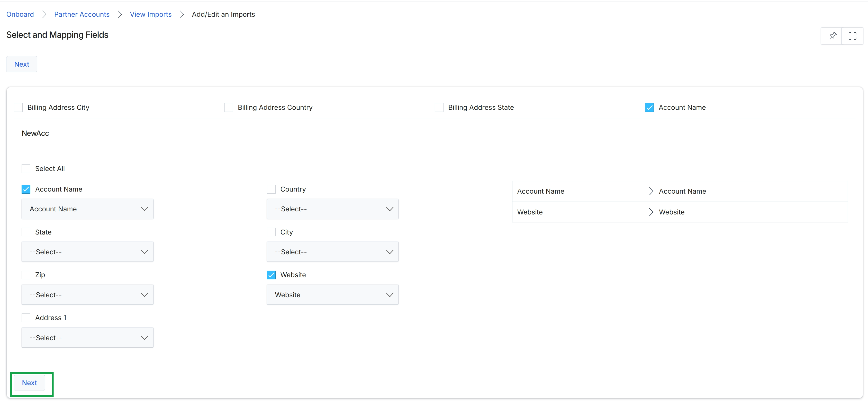Screen dimensions: 868x415
Task: Open the Zip --Select-- dropdown
Action: 87,295
